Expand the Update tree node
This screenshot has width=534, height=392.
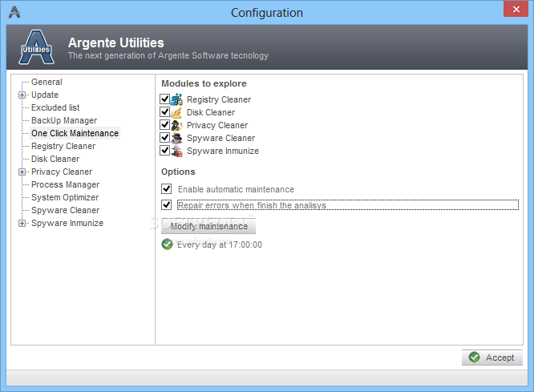tap(22, 95)
